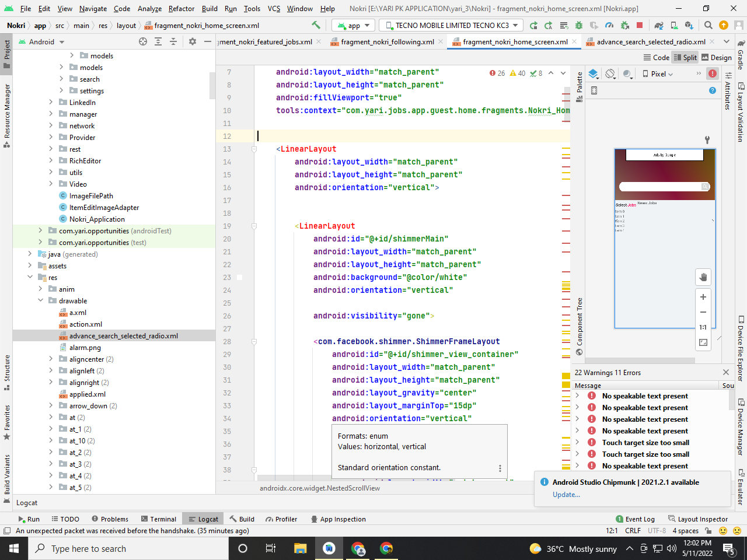Click the Select Design Surface layers icon
This screenshot has width=747, height=560.
click(x=594, y=73)
